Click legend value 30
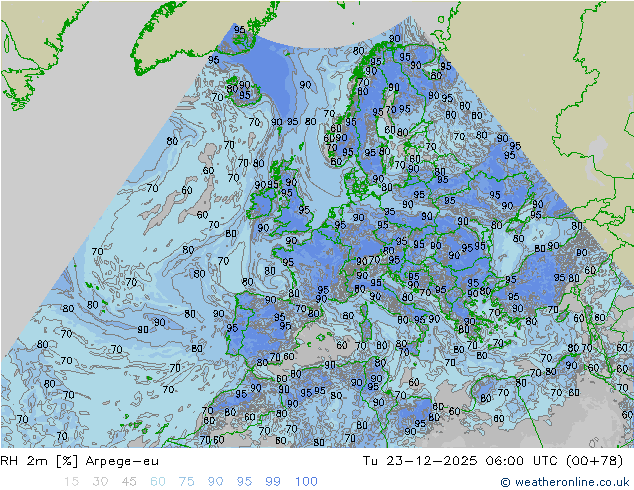 click(x=100, y=482)
